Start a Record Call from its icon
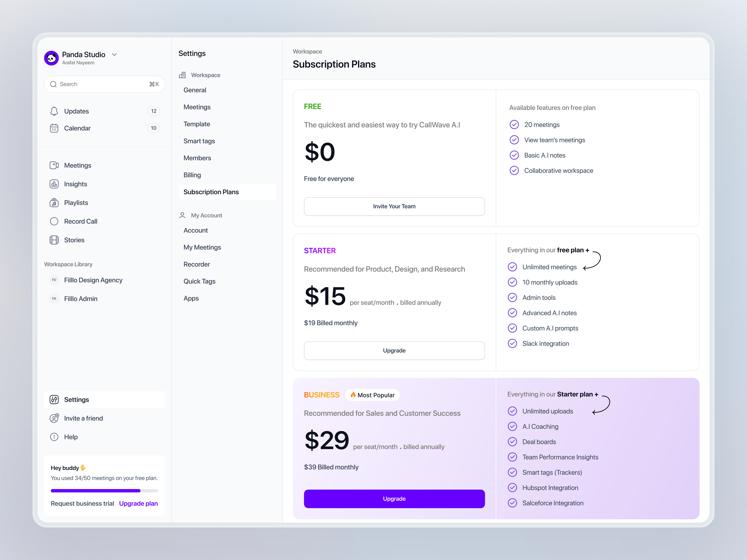Image resolution: width=747 pixels, height=560 pixels. click(x=54, y=221)
